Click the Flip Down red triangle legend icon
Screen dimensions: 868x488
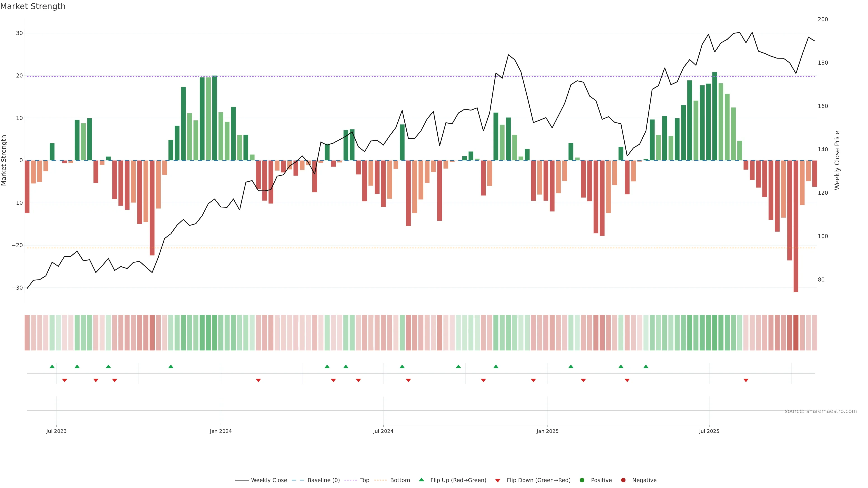(x=498, y=480)
